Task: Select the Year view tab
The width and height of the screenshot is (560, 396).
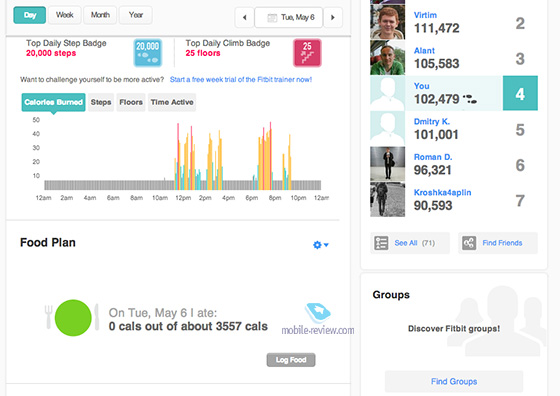Action: (136, 15)
